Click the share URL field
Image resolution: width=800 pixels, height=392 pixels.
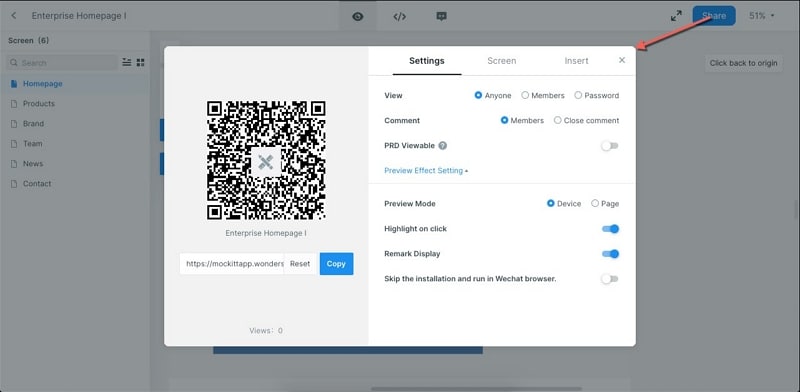point(232,264)
